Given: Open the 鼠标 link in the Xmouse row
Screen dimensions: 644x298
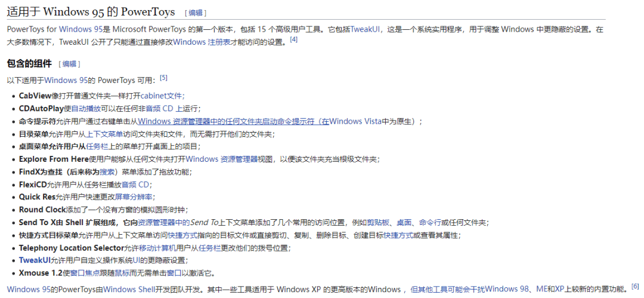Looking at the screenshot, I should click(122, 273).
